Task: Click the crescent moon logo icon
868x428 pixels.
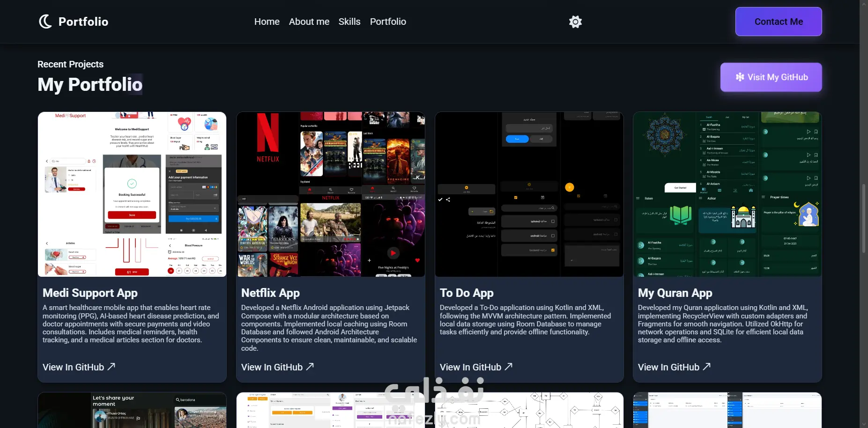Action: click(45, 22)
